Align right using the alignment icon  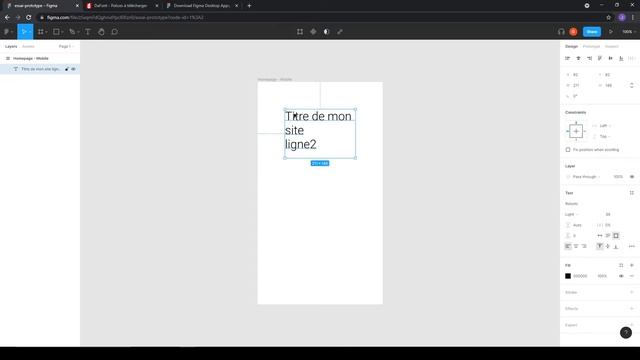(589, 58)
